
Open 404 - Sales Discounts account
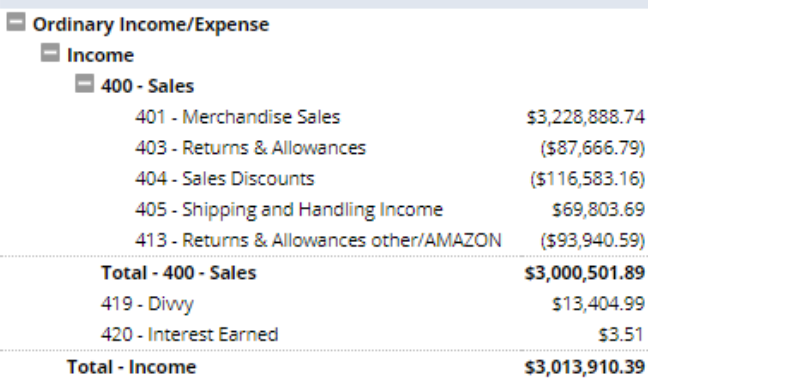tap(225, 178)
